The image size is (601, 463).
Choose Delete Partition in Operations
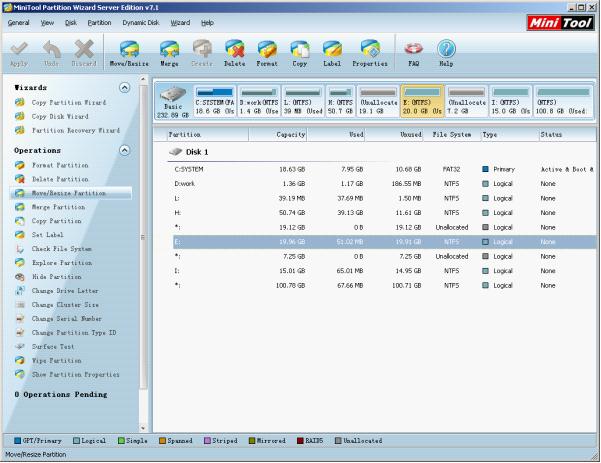point(60,179)
